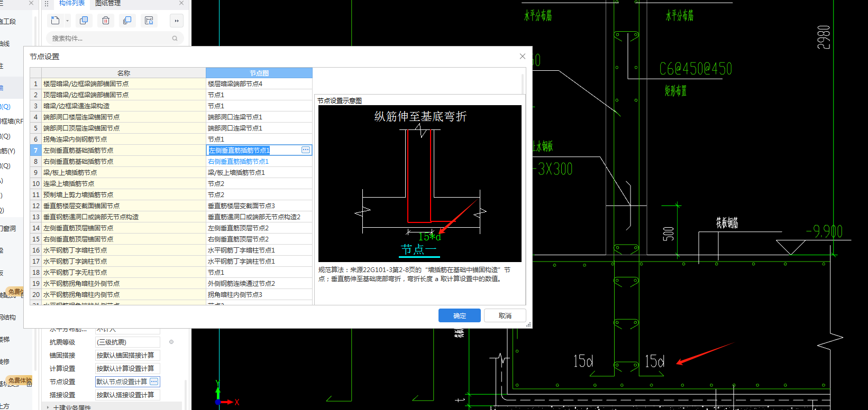Click the 锚固搭接 value field
868x410 pixels.
coord(127,355)
